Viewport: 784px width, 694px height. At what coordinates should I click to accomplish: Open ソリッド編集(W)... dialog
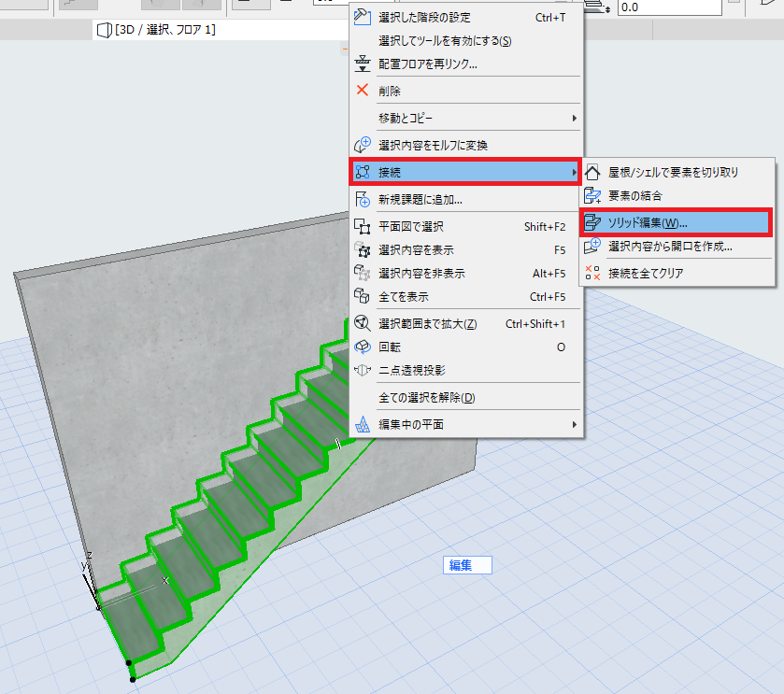(x=677, y=223)
